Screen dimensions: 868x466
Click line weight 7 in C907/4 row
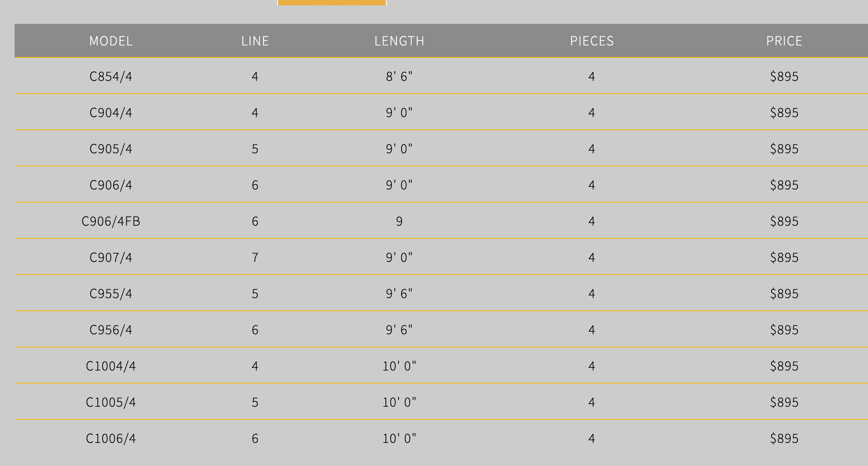(x=255, y=257)
